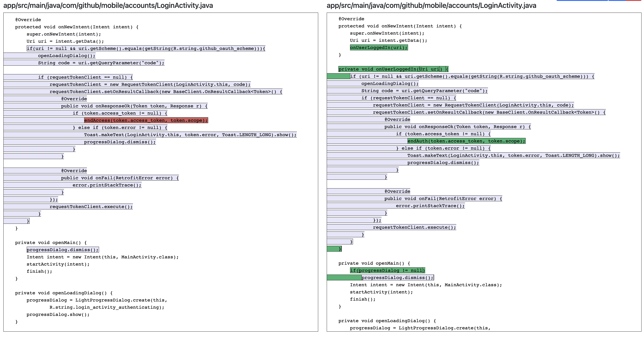644x337 pixels.
Task: Select the green-highlighted endAuth(token.access_token, token.scope) line
Action: point(467,141)
